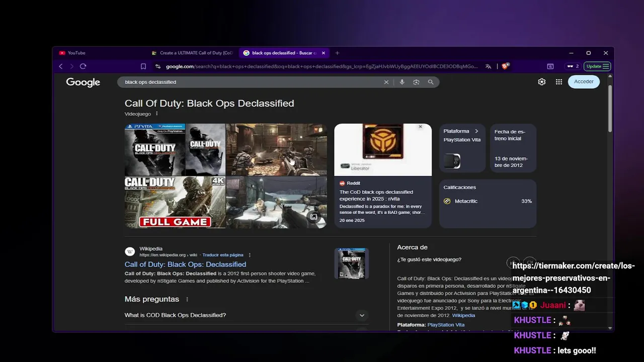Switch to 'Create a ULTIMATE Call of Duty' tab
This screenshot has width=644, height=362.
pyautogui.click(x=193, y=53)
